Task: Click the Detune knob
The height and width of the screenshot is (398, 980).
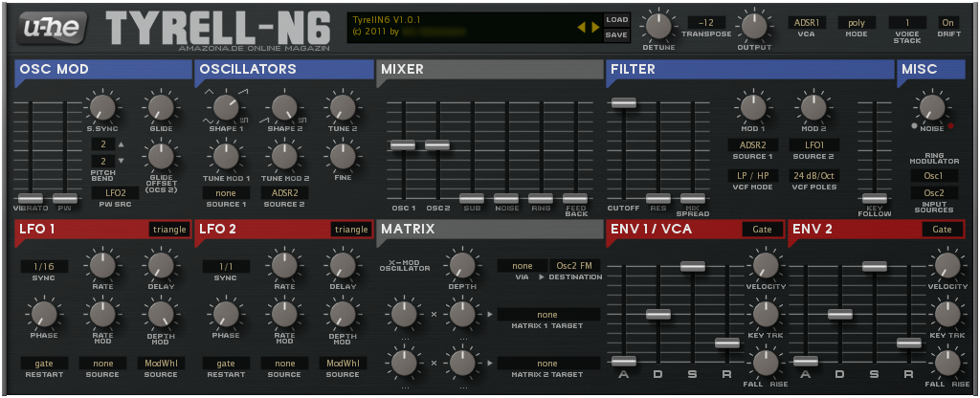Action: (x=658, y=26)
